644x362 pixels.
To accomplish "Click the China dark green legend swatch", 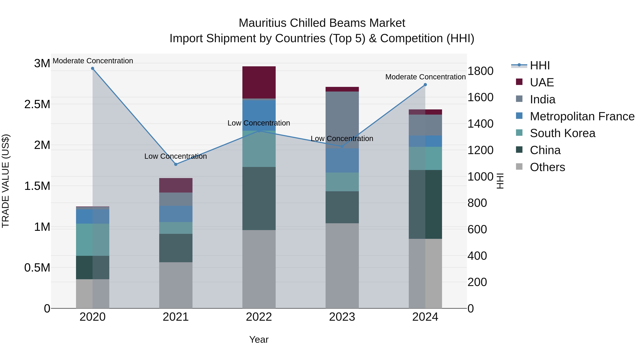I will point(519,150).
